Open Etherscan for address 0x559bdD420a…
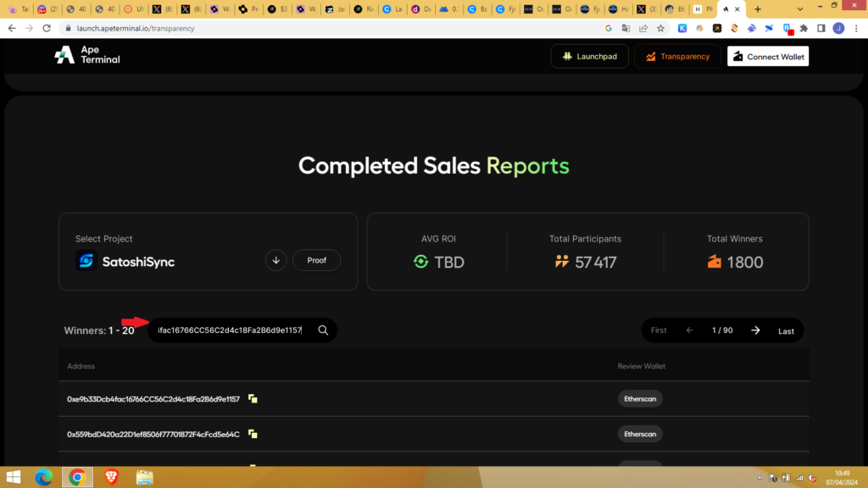Image resolution: width=868 pixels, height=488 pixels. coord(640,435)
